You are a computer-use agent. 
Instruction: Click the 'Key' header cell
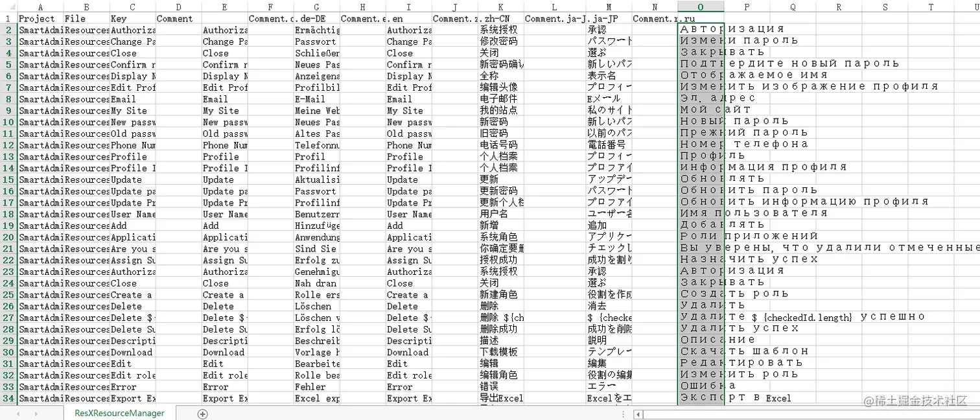pyautogui.click(x=132, y=19)
